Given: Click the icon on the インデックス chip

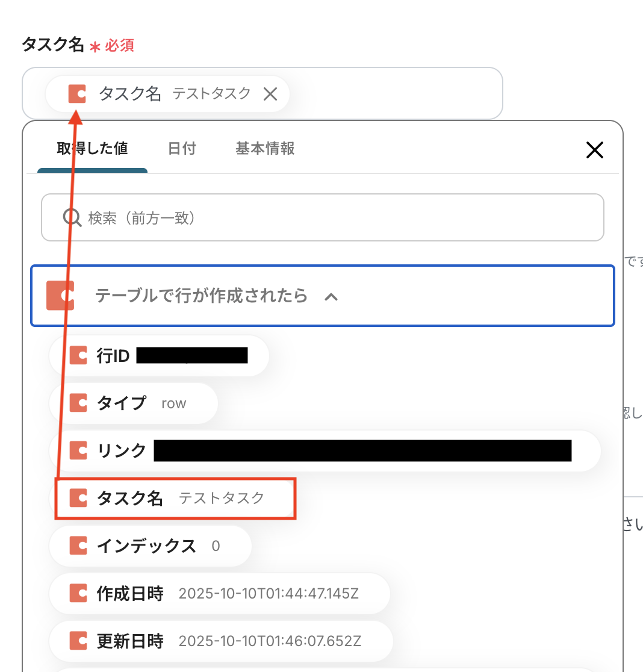Looking at the screenshot, I should 78,546.
